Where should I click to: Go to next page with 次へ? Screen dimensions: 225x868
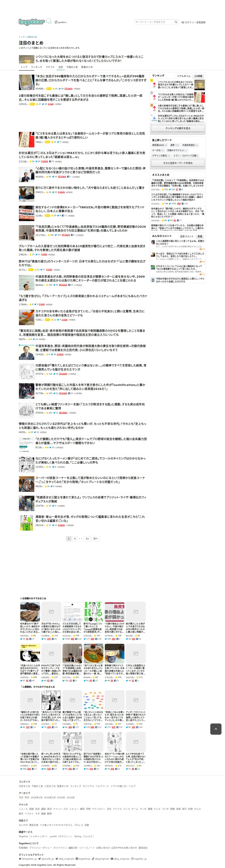(96, 538)
